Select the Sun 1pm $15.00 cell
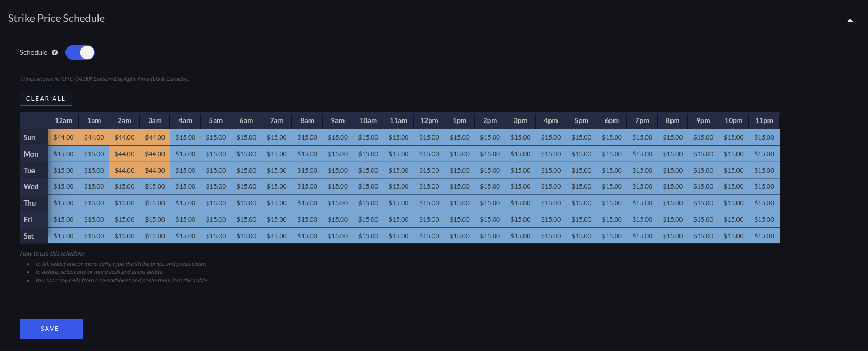The width and height of the screenshot is (868, 351). [460, 137]
